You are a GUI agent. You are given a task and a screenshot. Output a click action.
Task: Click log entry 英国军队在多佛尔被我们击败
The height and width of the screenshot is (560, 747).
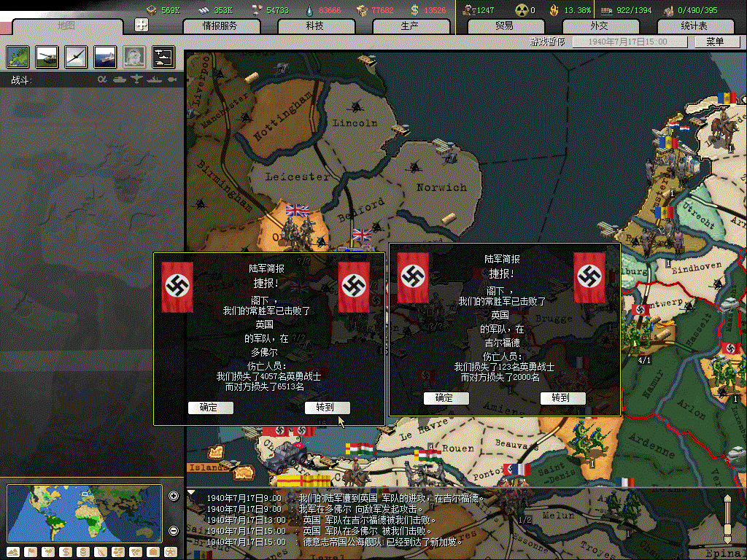[320, 532]
